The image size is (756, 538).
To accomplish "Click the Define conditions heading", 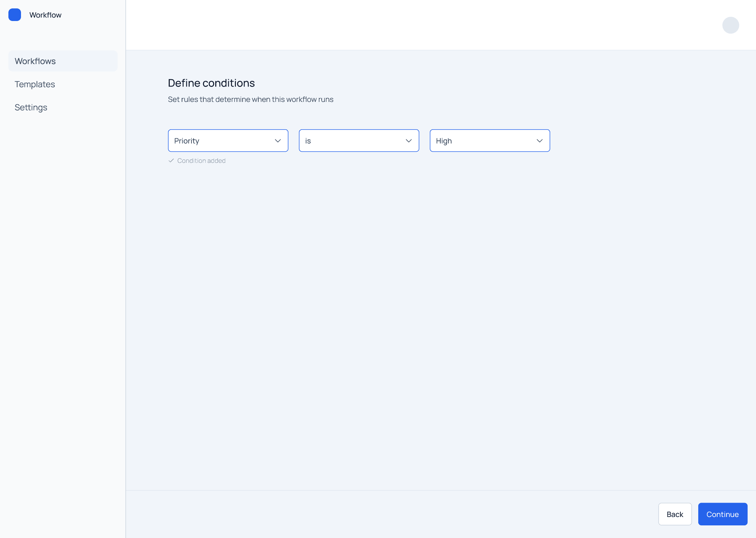I will pyautogui.click(x=211, y=83).
